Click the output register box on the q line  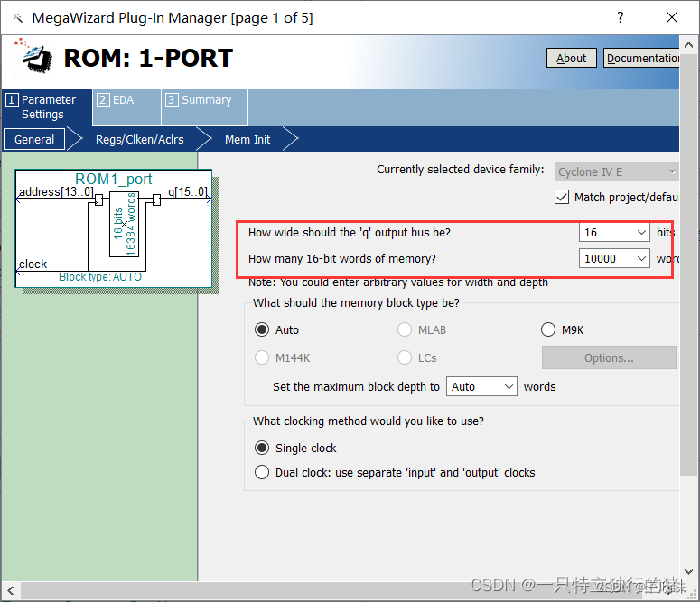156,200
